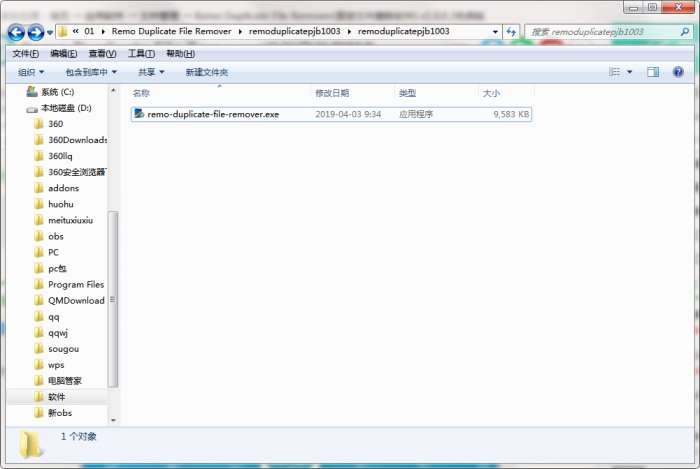Open the 包含到库中 dropdown
This screenshot has height=469, width=700.
91,72
